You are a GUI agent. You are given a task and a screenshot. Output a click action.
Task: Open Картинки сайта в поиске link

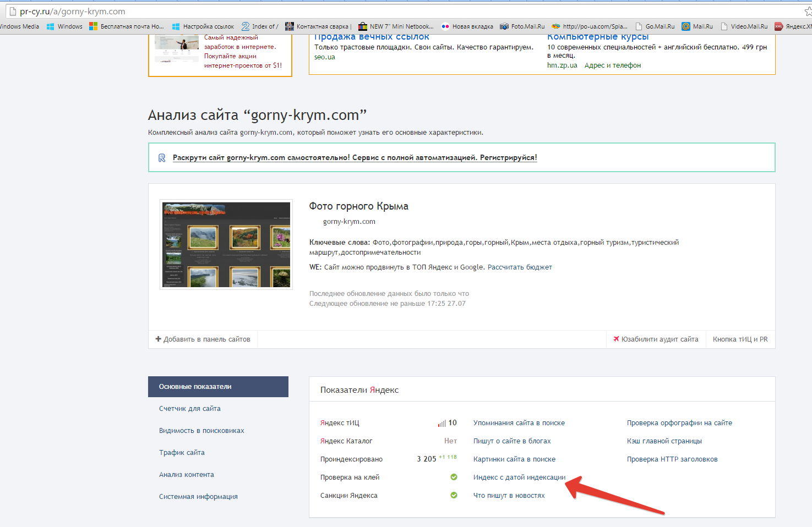[514, 459]
